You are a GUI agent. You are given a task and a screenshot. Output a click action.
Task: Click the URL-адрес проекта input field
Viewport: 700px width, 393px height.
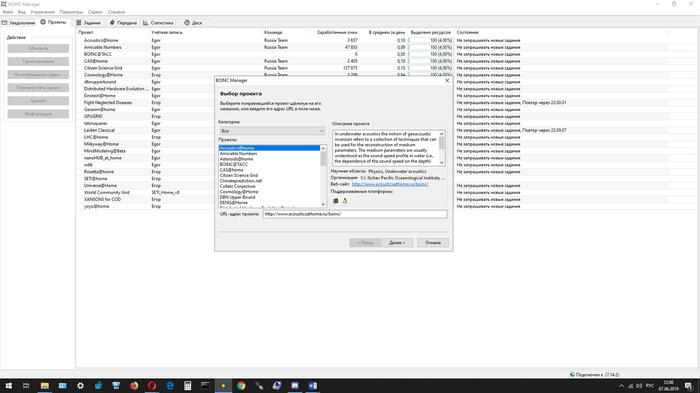[x=355, y=214]
